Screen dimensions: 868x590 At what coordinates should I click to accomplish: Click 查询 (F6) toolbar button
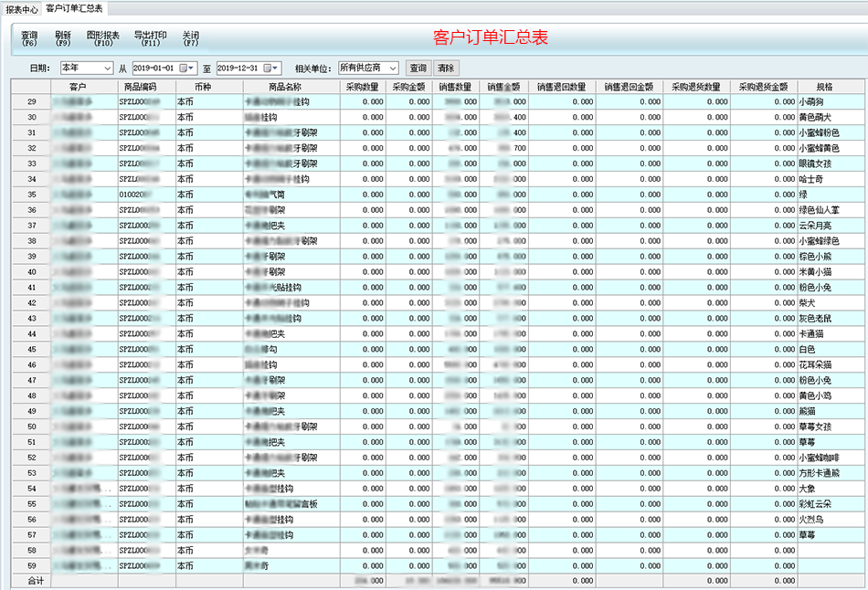(29, 37)
